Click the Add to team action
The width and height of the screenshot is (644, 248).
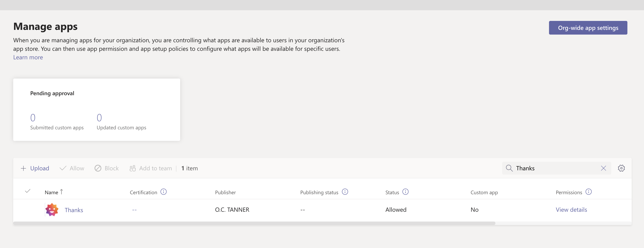[151, 168]
